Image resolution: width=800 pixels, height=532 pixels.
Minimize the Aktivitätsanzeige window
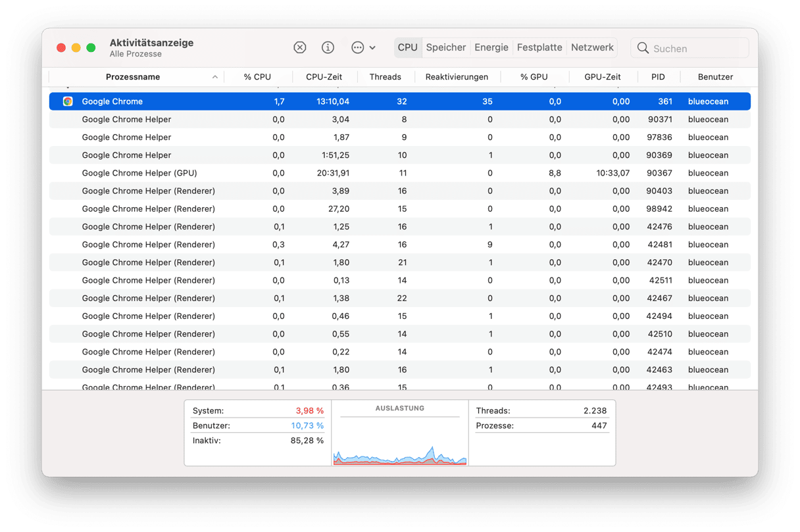(76, 47)
